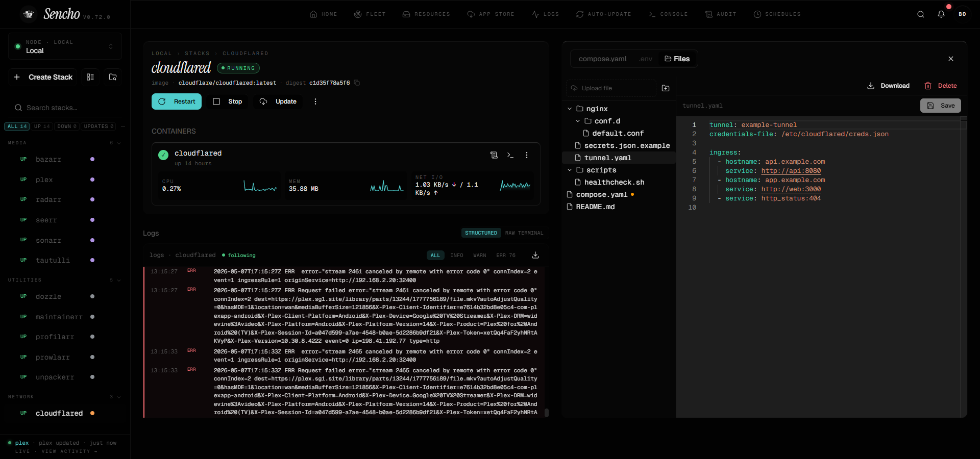
Task: Close the files panel
Action: [951, 59]
